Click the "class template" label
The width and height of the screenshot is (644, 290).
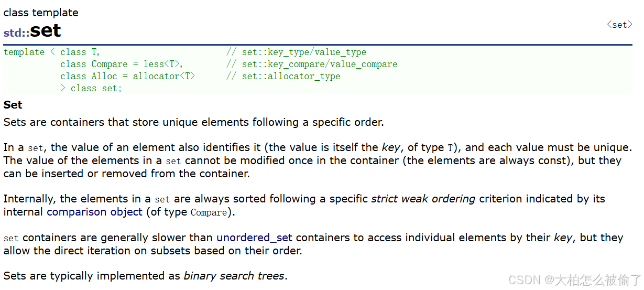coord(41,12)
